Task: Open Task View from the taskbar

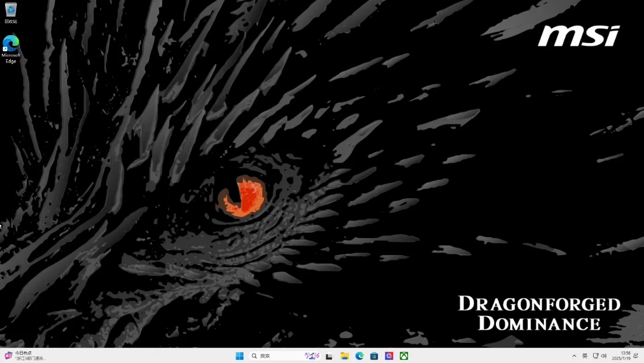Action: tap(329, 356)
